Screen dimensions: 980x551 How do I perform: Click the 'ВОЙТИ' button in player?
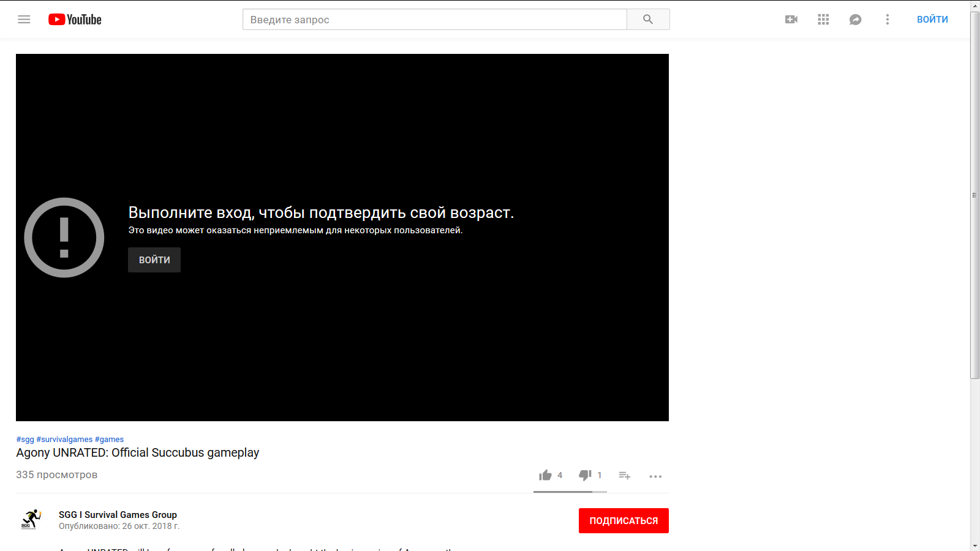click(154, 260)
